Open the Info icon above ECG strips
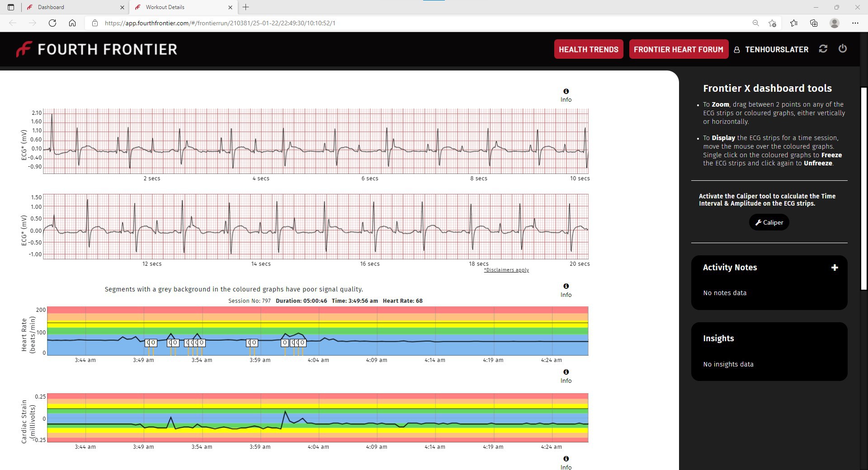The height and width of the screenshot is (470, 868). 566,95
